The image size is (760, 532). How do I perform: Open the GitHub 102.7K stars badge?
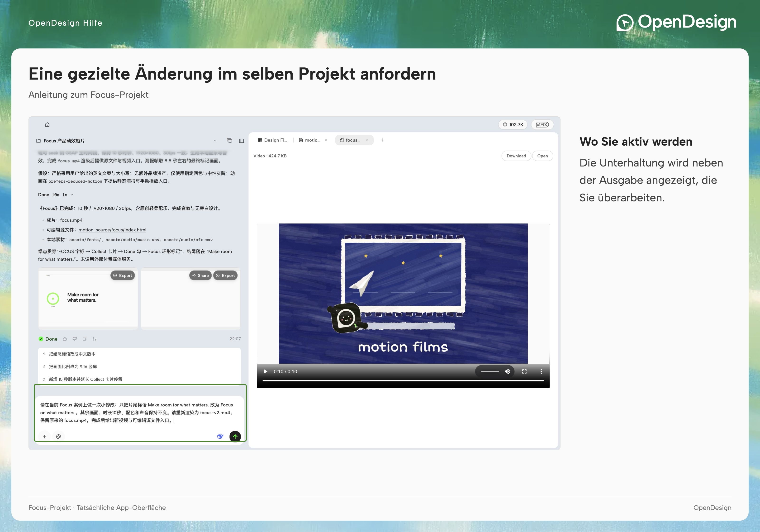[513, 124]
